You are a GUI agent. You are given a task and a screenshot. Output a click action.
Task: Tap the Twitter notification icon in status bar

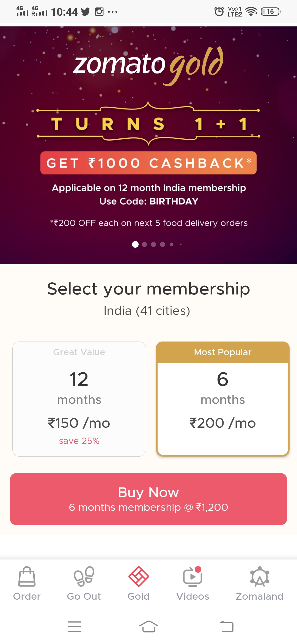pos(86,12)
